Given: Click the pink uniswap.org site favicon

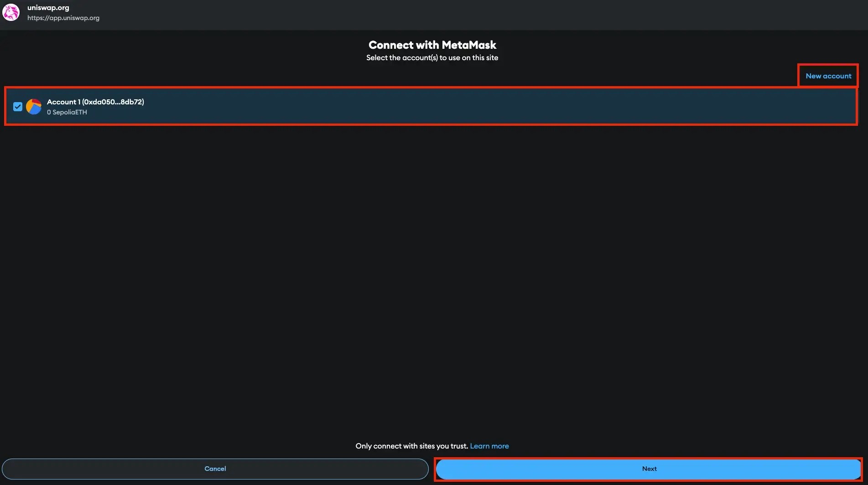Looking at the screenshot, I should coord(10,12).
